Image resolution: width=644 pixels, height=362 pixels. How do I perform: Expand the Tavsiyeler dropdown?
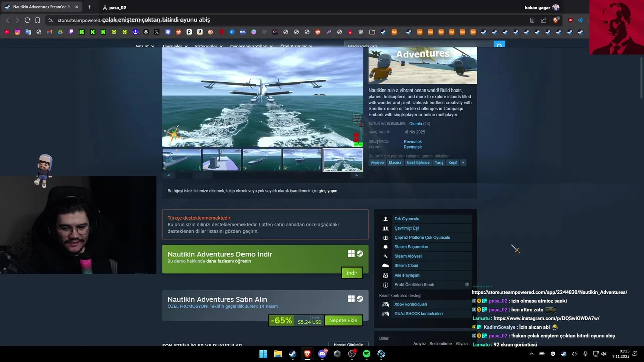pos(175,46)
